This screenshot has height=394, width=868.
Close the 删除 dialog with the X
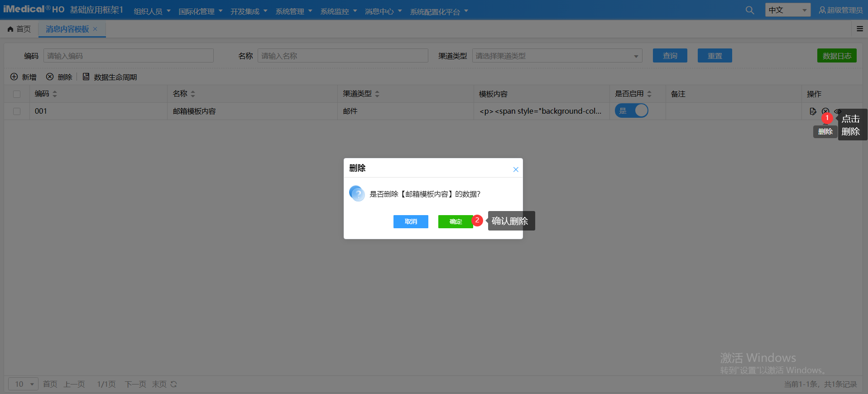point(515,169)
